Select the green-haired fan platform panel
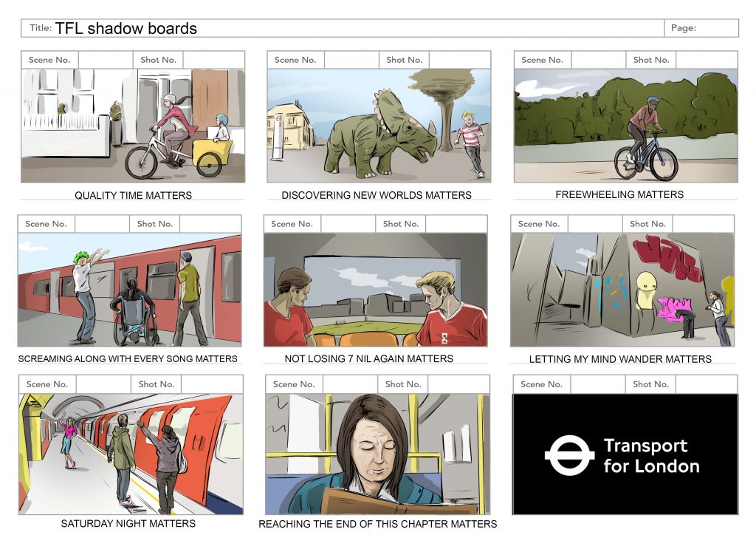This screenshot has width=756, height=535. coord(130,290)
